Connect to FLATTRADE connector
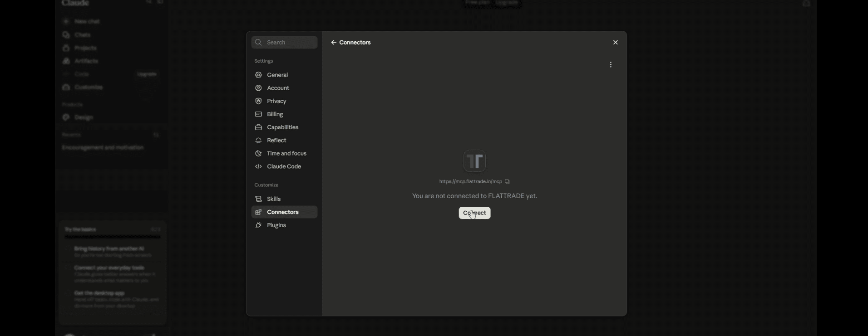 point(474,213)
